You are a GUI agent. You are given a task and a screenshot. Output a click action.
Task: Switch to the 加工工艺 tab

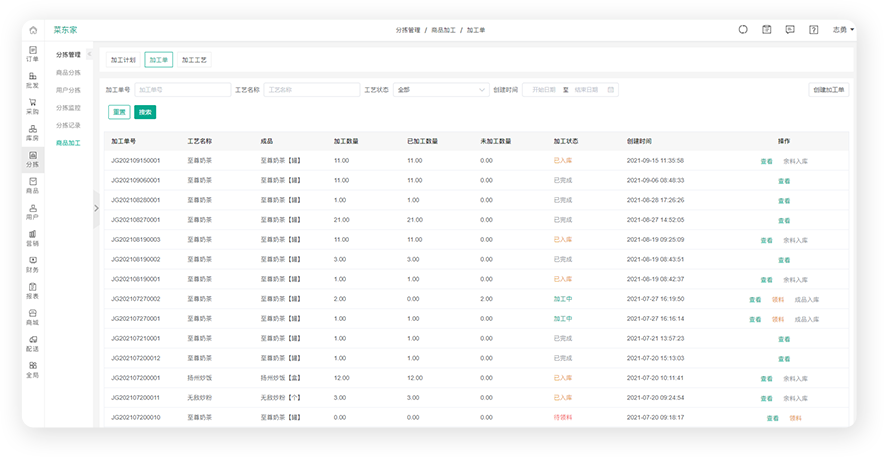[195, 60]
